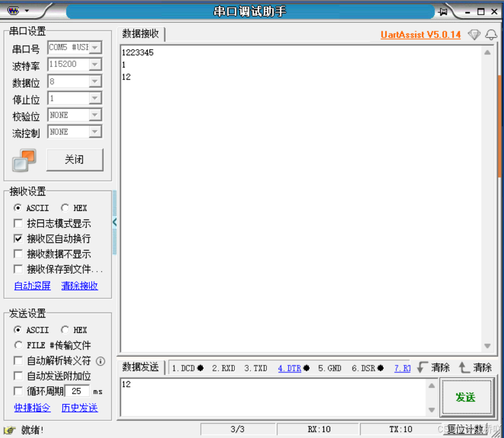Select FILE transfer send mode

click(x=18, y=345)
